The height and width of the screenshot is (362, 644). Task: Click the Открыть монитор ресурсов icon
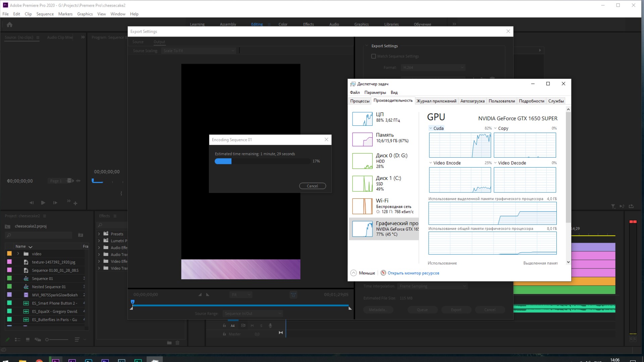[x=383, y=273]
